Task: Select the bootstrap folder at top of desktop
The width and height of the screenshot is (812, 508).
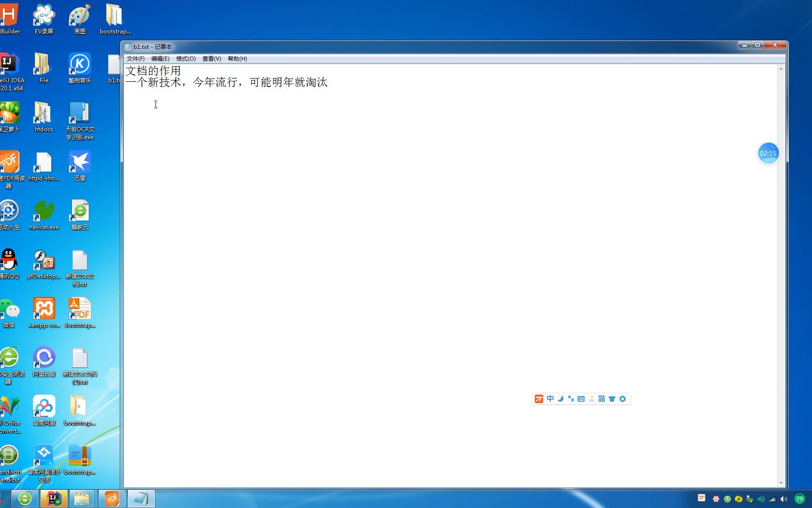Action: click(x=115, y=19)
